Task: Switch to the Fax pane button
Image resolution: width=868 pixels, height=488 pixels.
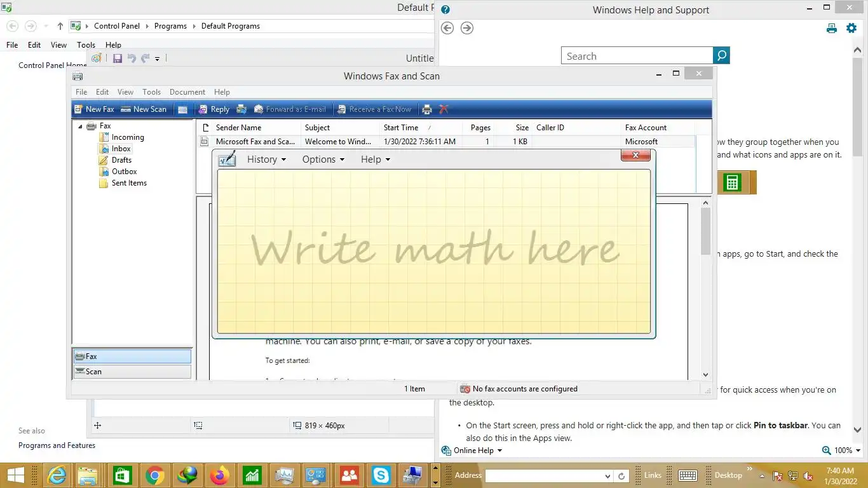Action: coord(132,356)
